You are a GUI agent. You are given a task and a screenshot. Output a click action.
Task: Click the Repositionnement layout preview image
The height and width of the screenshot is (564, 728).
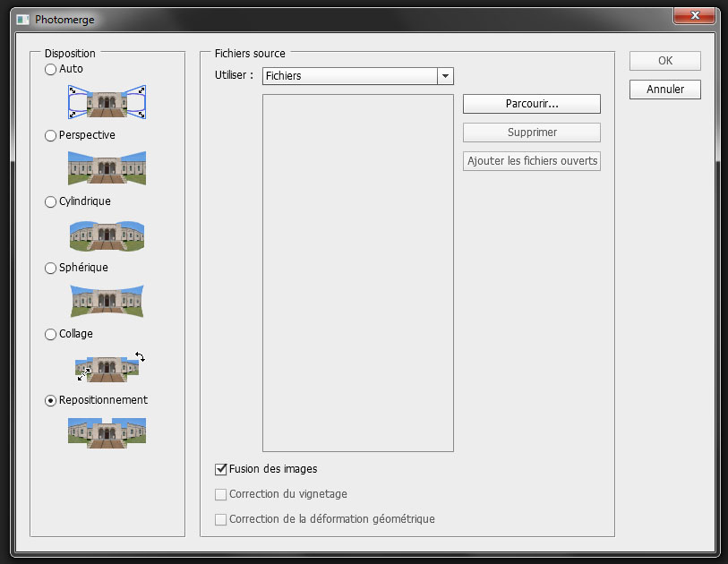tap(107, 432)
